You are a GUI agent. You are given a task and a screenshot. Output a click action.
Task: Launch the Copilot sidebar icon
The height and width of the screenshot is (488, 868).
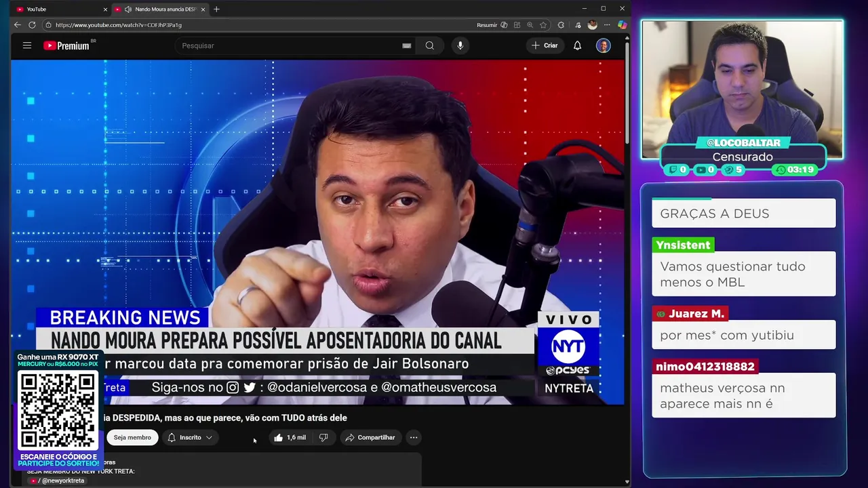click(x=622, y=25)
